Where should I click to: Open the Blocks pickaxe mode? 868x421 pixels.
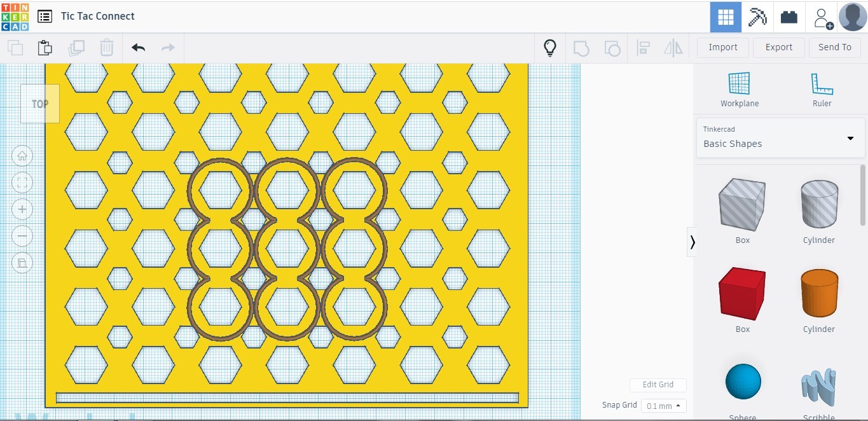click(x=757, y=17)
